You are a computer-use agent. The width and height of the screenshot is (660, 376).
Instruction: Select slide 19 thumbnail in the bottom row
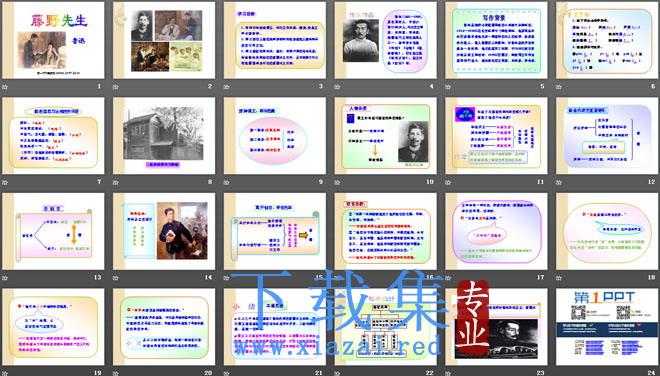point(53,327)
